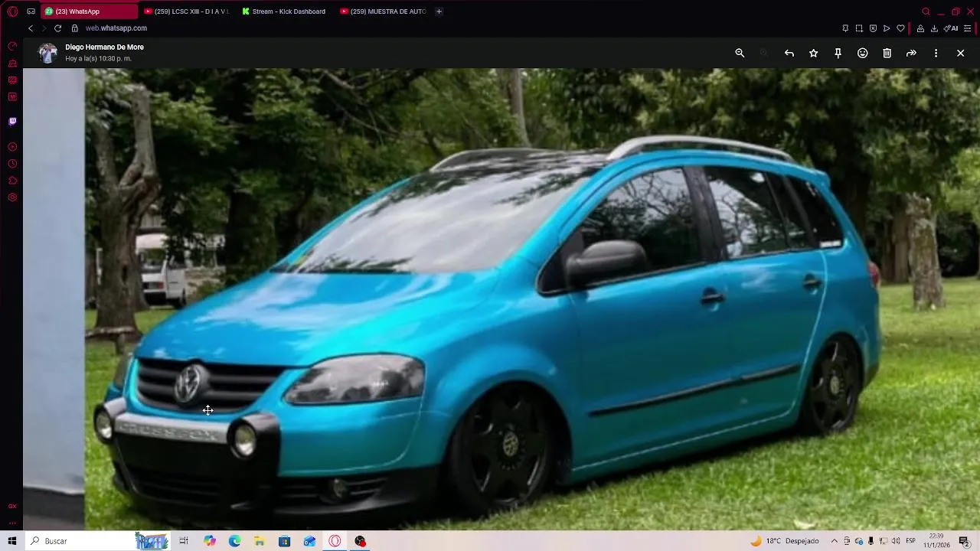Open the three-dot more options menu
This screenshot has height=551, width=980.
[x=936, y=53]
